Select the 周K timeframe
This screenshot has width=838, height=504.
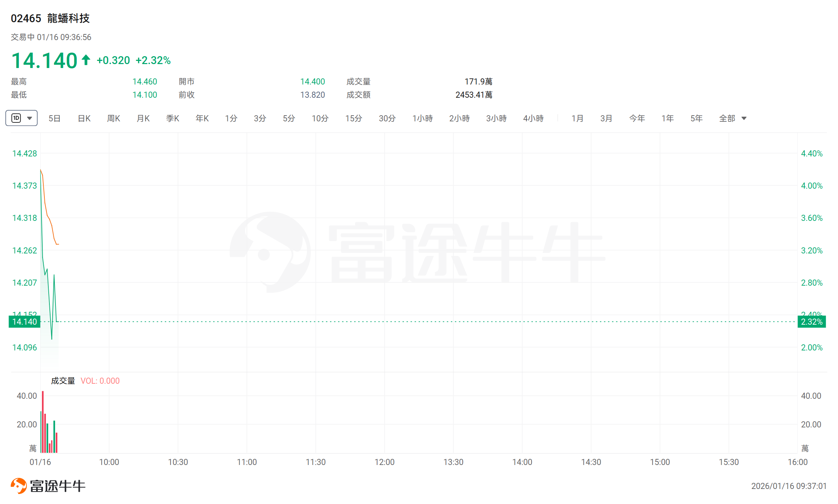coord(114,118)
